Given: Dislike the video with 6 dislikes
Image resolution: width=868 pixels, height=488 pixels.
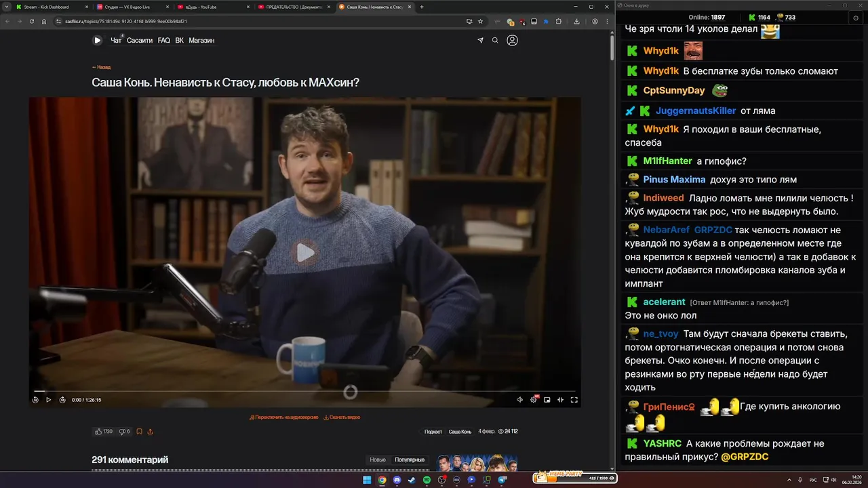Looking at the screenshot, I should [125, 432].
